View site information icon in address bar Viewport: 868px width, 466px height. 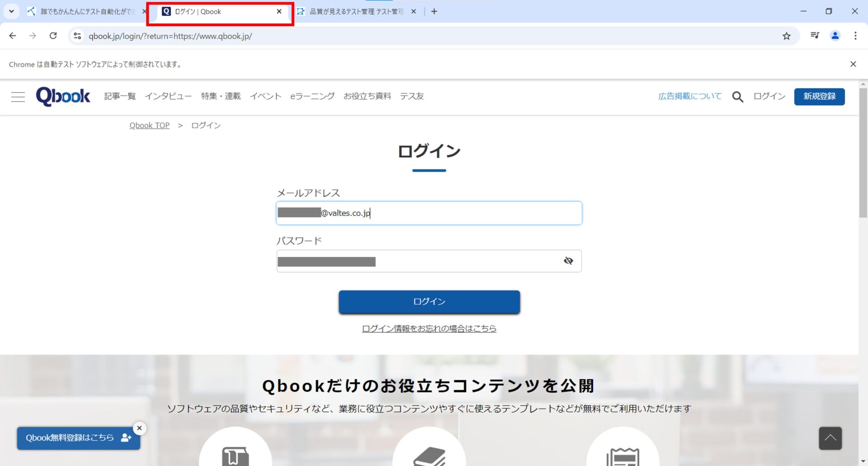77,36
